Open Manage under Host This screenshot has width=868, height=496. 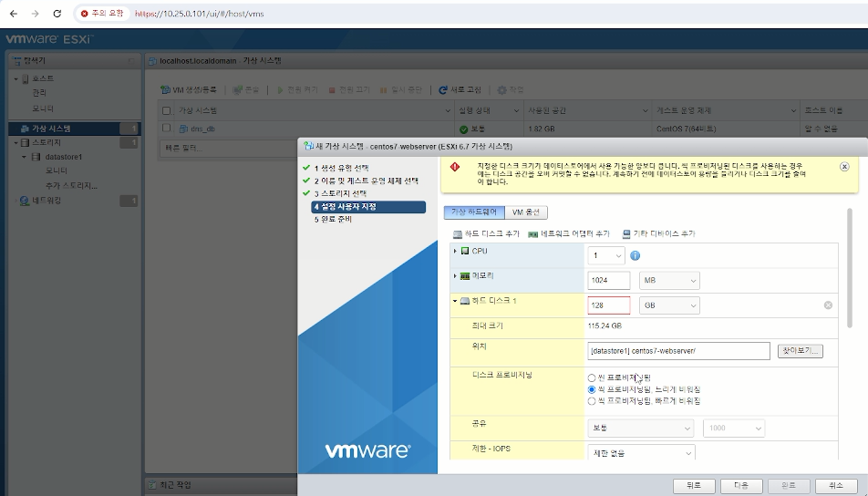[x=38, y=93]
